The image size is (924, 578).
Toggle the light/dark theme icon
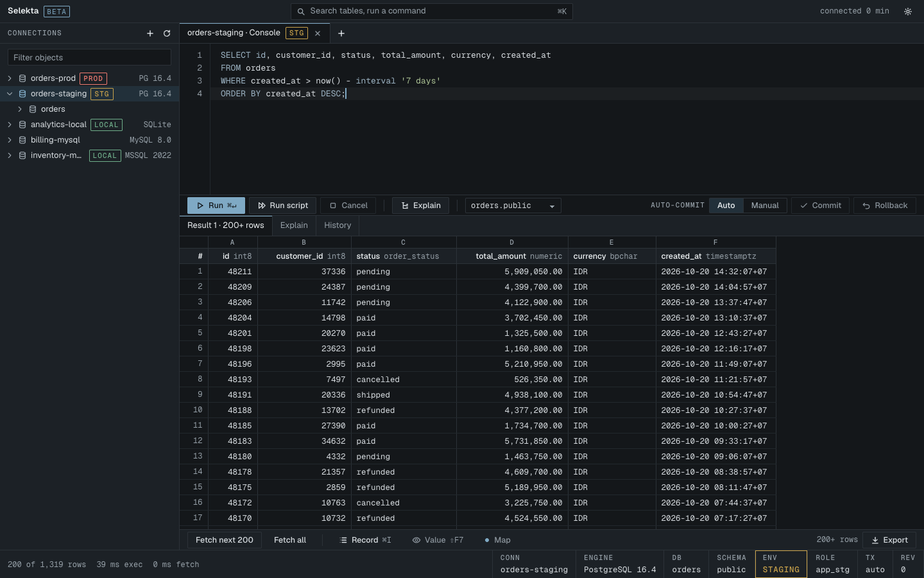tap(908, 12)
